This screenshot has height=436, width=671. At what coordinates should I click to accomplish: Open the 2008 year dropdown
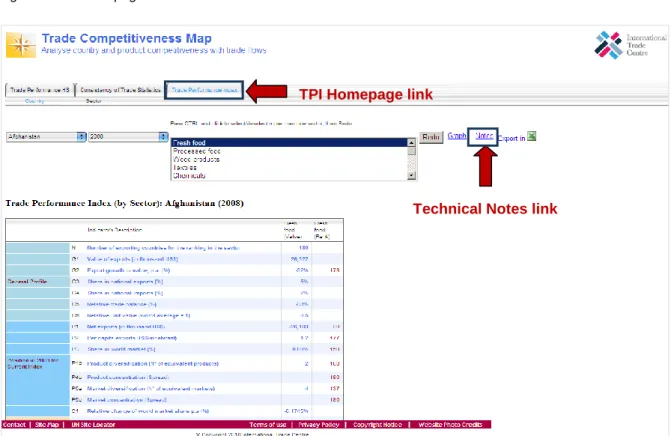point(128,136)
